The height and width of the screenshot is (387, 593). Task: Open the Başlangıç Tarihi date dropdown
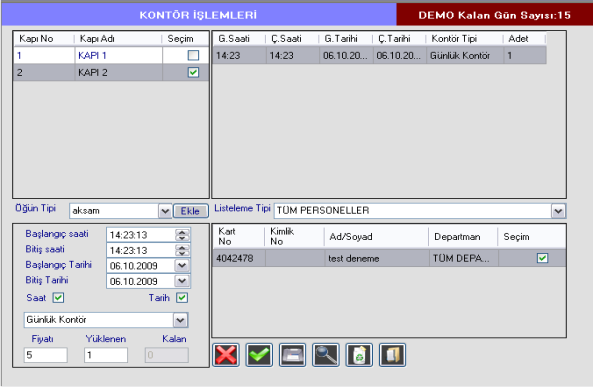182,266
